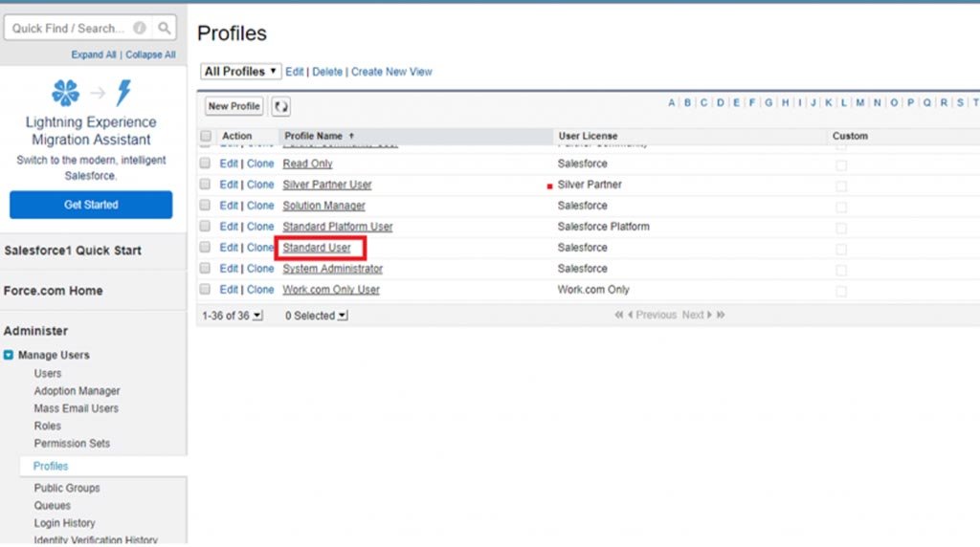The image size is (980, 547).
Task: Open the System Administrator profile
Action: (x=332, y=269)
